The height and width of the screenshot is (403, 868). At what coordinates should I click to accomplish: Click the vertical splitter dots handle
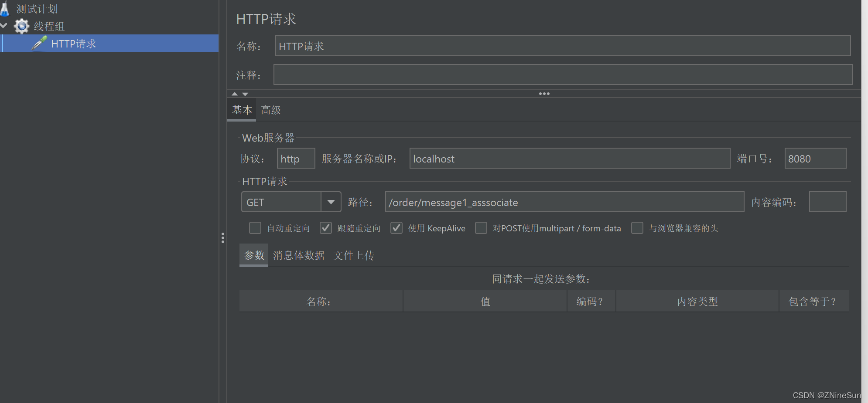[223, 238]
